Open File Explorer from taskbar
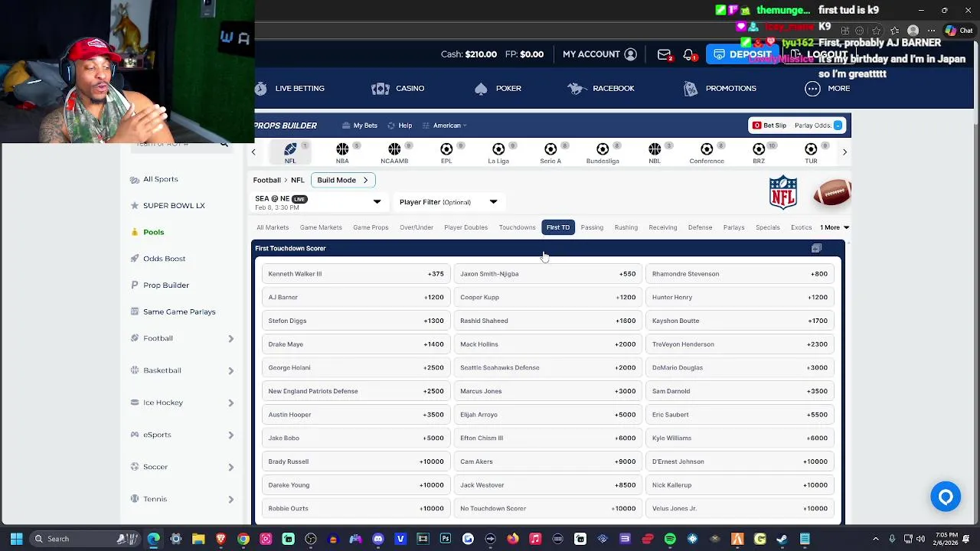980x551 pixels. (x=198, y=539)
